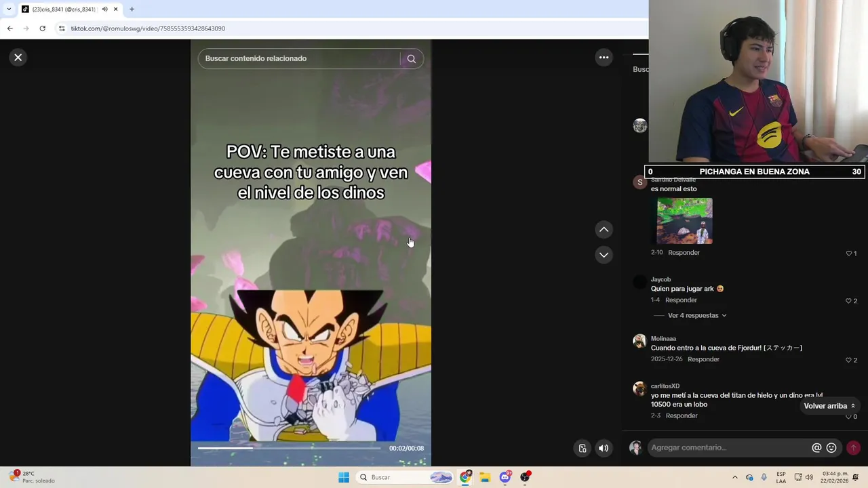Click browser back arrow
This screenshot has height=488, width=868.
click(9, 28)
